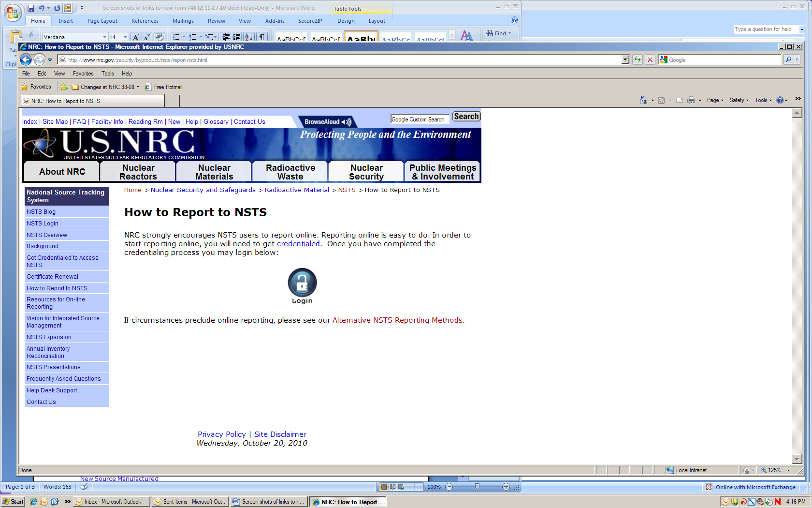Open the address bar URL dropdown
The height and width of the screenshot is (508, 812).
click(x=625, y=60)
